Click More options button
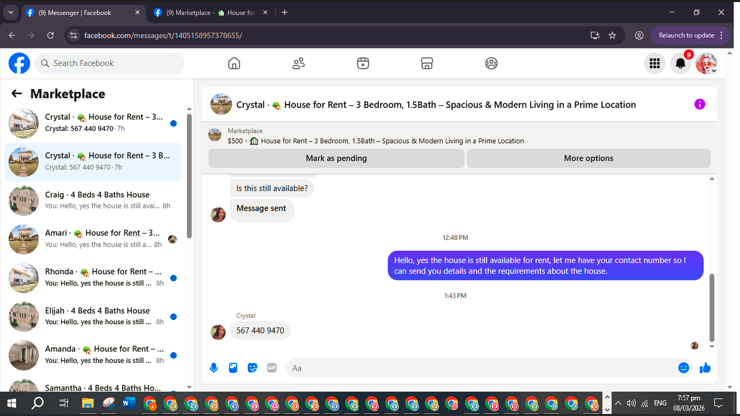Screen dimensions: 740x416 click(589, 158)
